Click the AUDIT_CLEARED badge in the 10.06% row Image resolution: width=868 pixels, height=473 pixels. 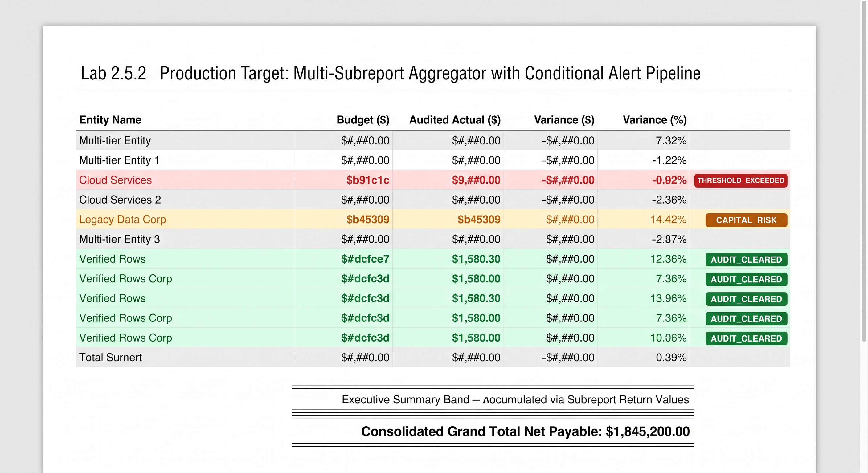746,338
